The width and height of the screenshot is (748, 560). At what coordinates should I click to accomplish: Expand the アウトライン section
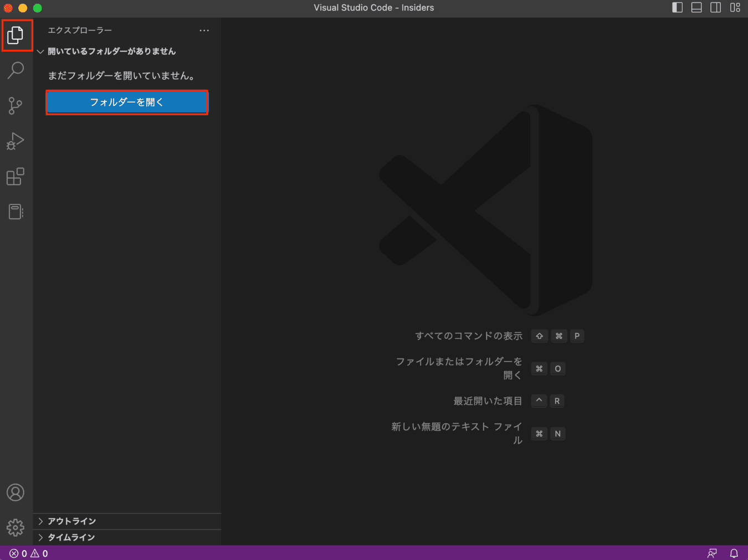(72, 521)
